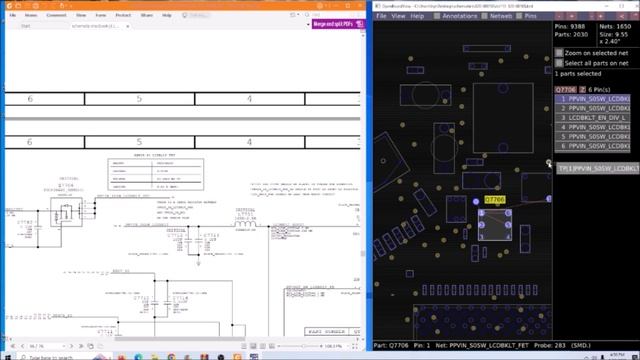The image size is (640, 360).
Task: Enable Zoom on selected net
Action: (x=559, y=53)
